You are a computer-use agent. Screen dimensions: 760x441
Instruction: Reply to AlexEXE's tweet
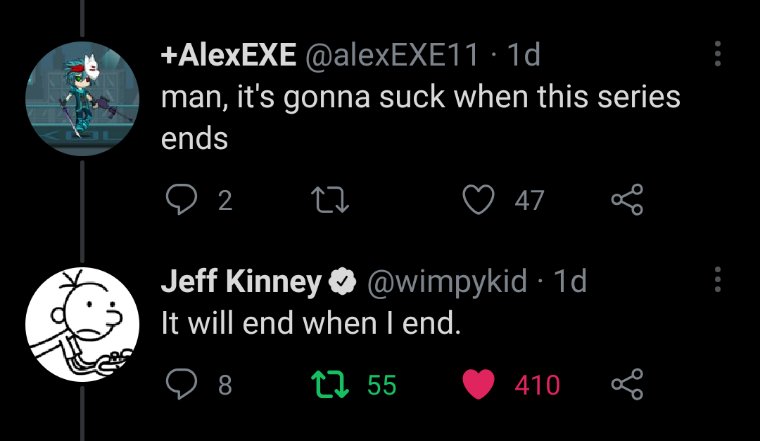(x=180, y=201)
